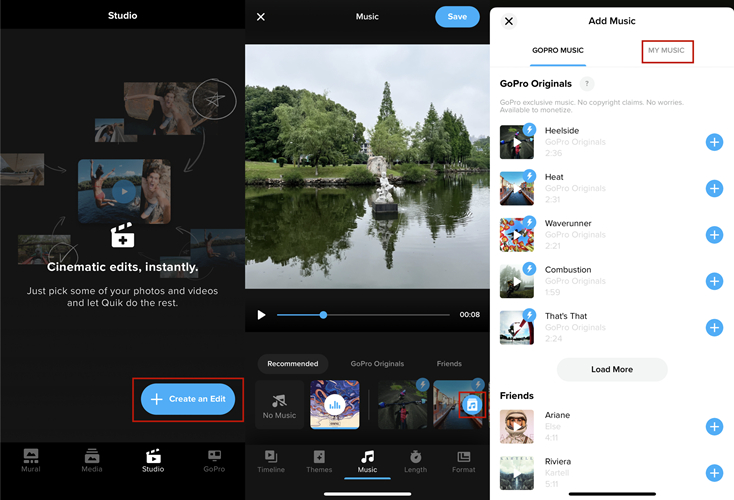Tap the Load More button

(612, 369)
